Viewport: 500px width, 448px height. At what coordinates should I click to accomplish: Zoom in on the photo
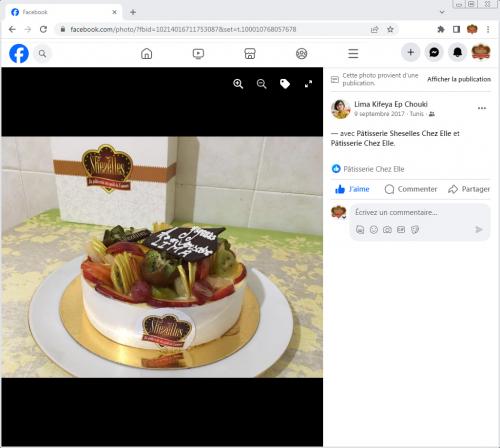tap(238, 84)
